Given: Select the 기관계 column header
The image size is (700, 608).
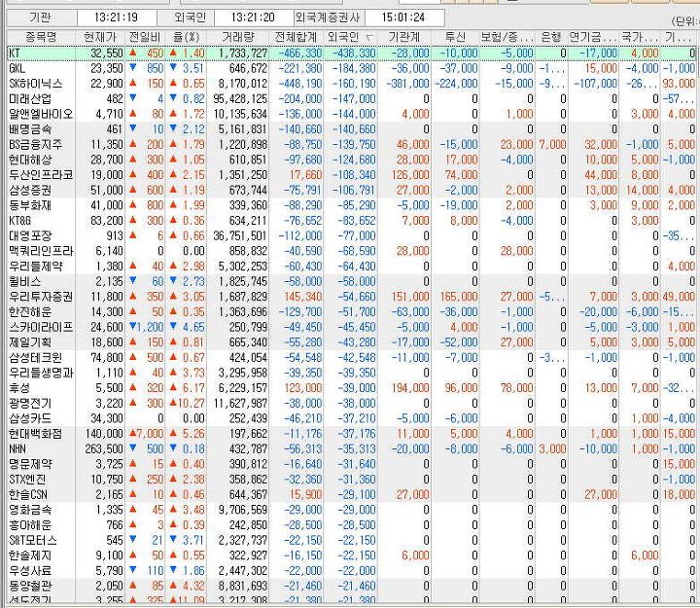Looking at the screenshot, I should tap(404, 38).
